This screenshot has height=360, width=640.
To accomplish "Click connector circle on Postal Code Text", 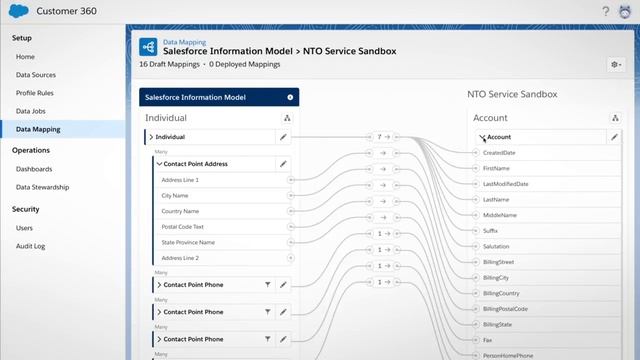I will 291,227.
